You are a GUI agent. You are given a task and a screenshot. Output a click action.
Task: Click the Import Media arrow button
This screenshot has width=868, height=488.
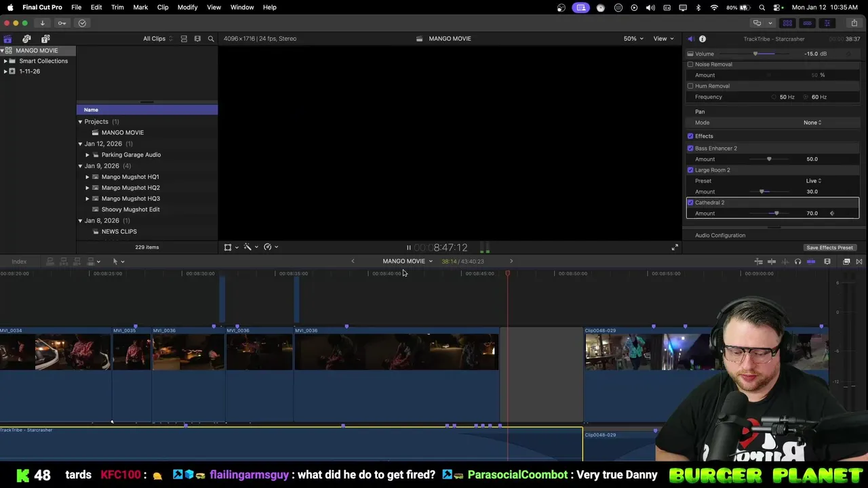(x=42, y=23)
